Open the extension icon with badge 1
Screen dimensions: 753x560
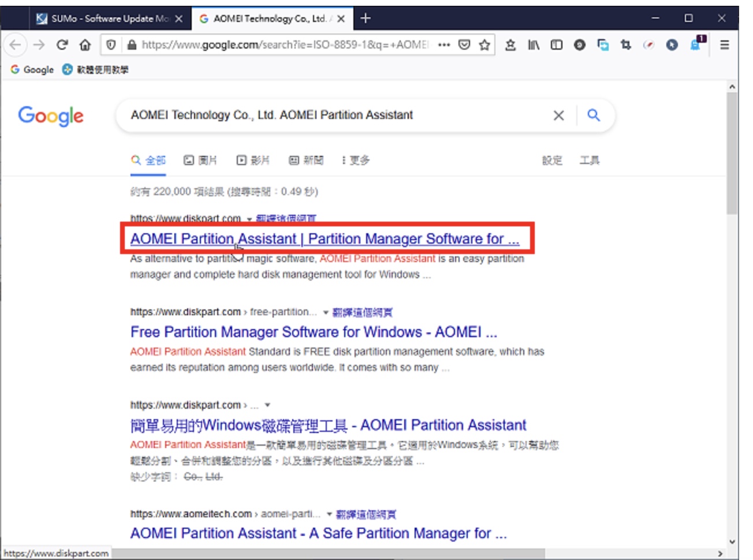[696, 44]
